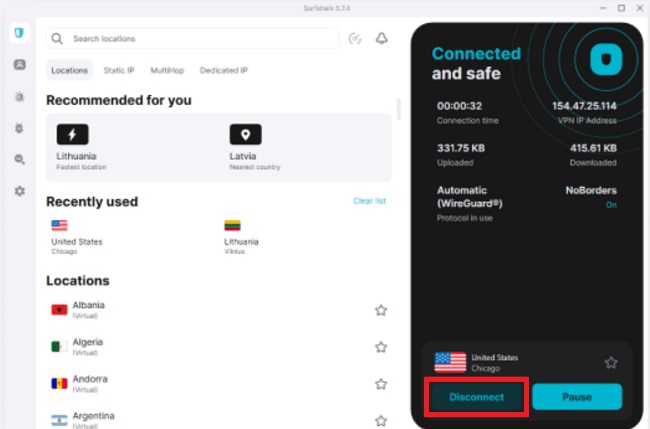The height and width of the screenshot is (429, 650).
Task: Favorite Andorra with its star
Action: pyautogui.click(x=381, y=384)
